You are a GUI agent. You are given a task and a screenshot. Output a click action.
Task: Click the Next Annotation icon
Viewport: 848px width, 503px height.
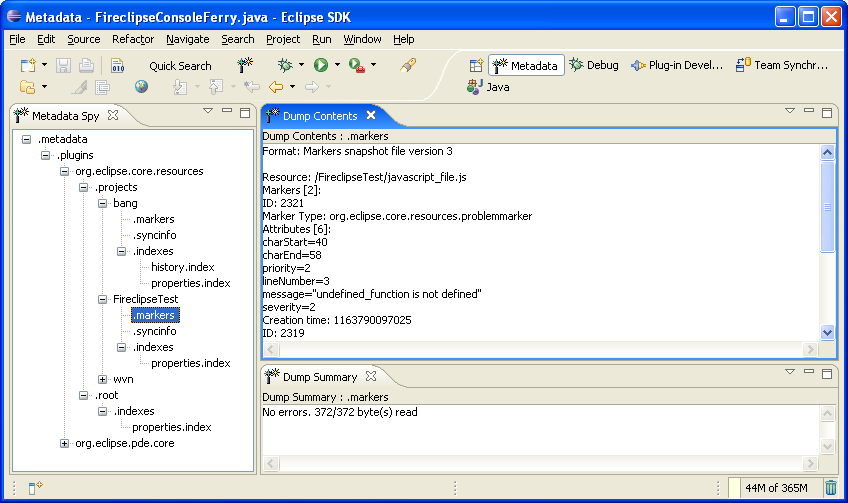point(180,87)
